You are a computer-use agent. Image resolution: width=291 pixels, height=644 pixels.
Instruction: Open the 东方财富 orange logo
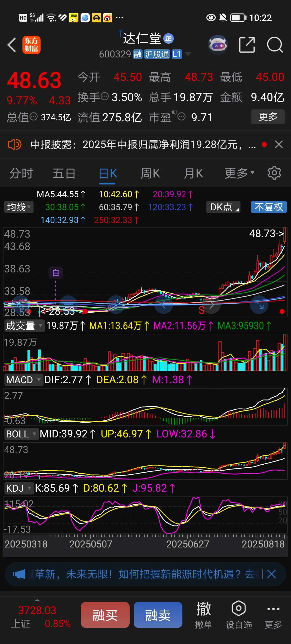point(32,45)
